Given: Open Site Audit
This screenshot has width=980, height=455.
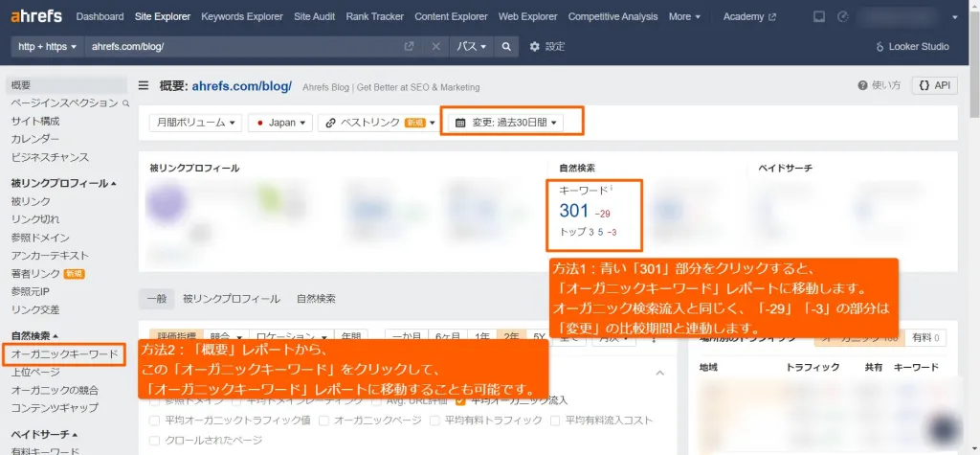Looking at the screenshot, I should 314,17.
